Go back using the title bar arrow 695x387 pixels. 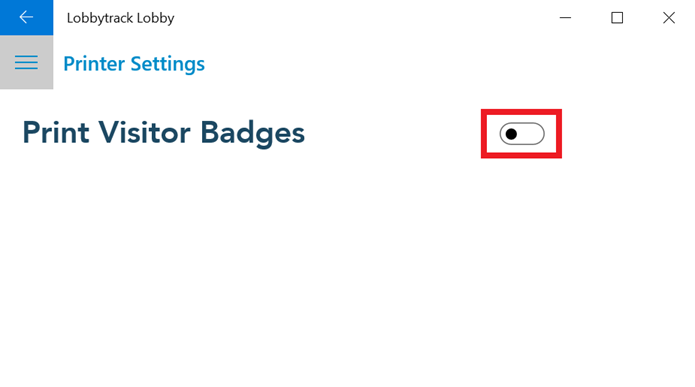[x=26, y=17]
